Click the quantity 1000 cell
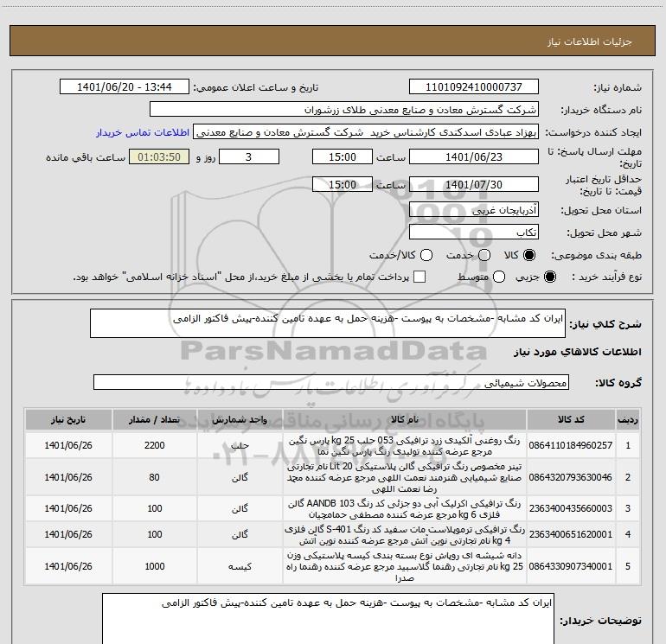 click(155, 566)
